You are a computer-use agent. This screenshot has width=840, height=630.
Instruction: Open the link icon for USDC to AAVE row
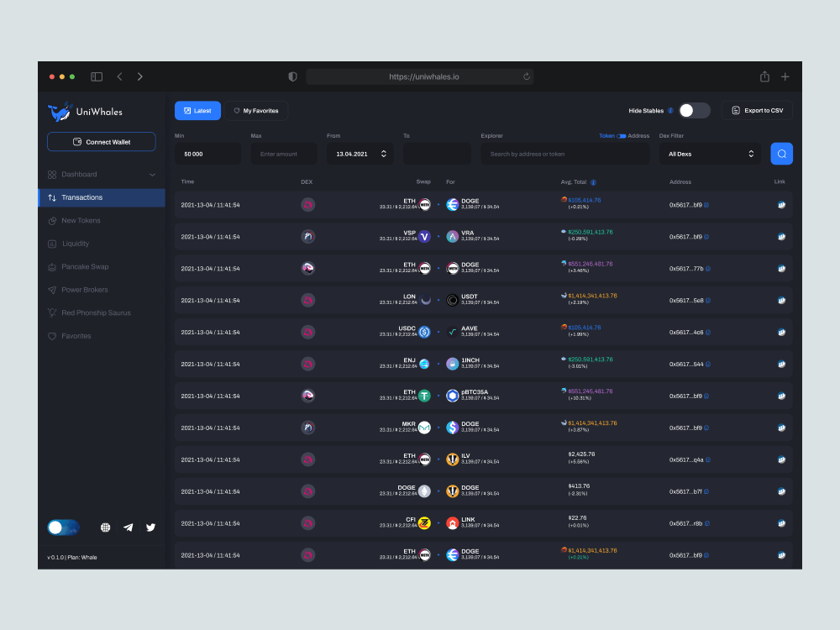click(781, 332)
